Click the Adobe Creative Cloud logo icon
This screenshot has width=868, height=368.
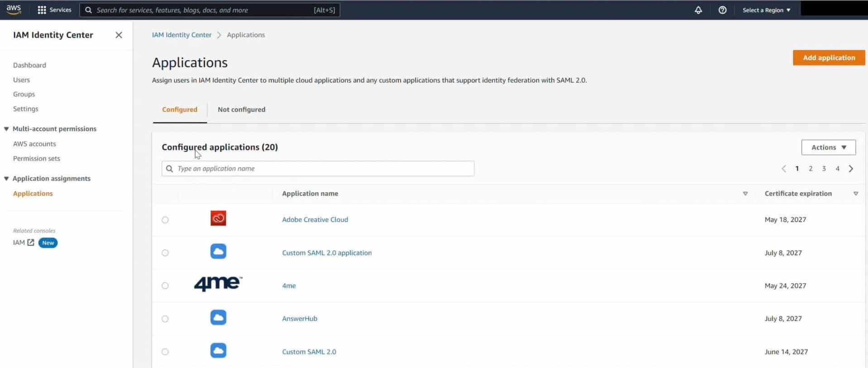(218, 218)
